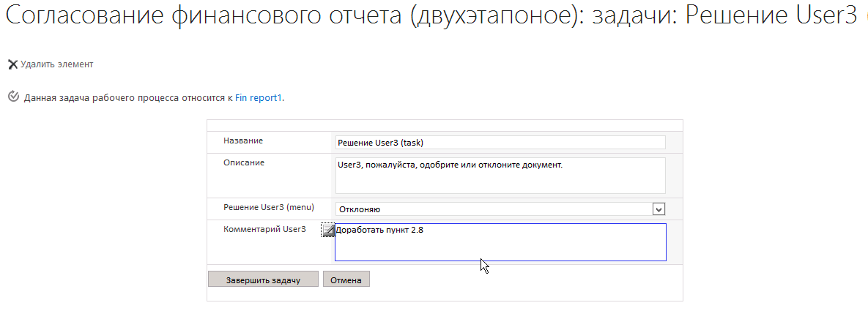
Task: Click the X delete icon beside Удалить элемент
Action: click(x=12, y=64)
